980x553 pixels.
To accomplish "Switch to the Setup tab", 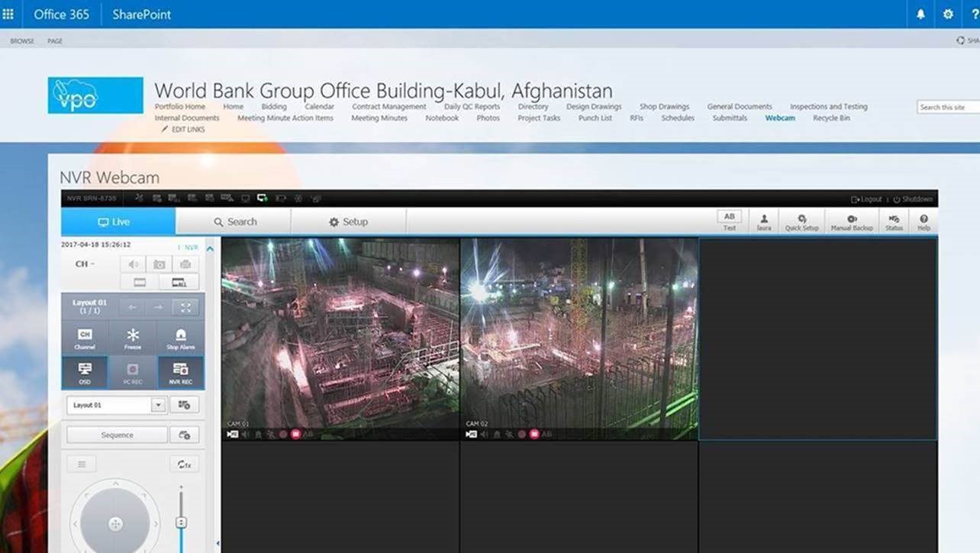I will pyautogui.click(x=348, y=222).
